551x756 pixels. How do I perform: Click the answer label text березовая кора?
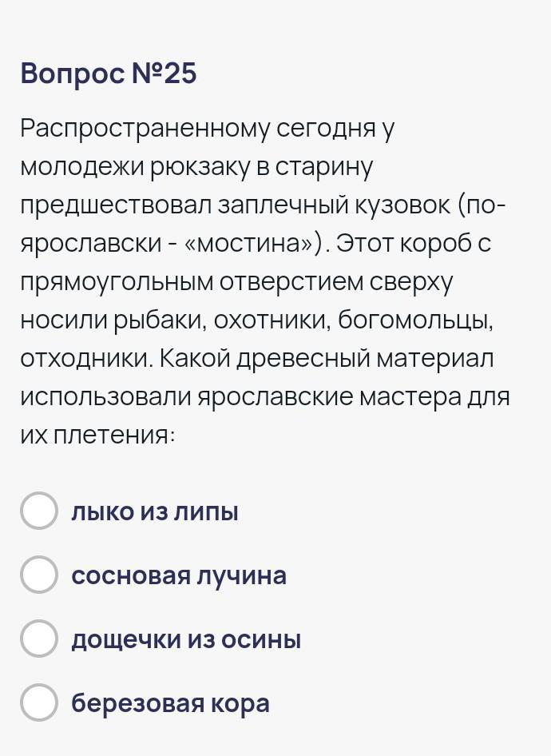(x=170, y=703)
